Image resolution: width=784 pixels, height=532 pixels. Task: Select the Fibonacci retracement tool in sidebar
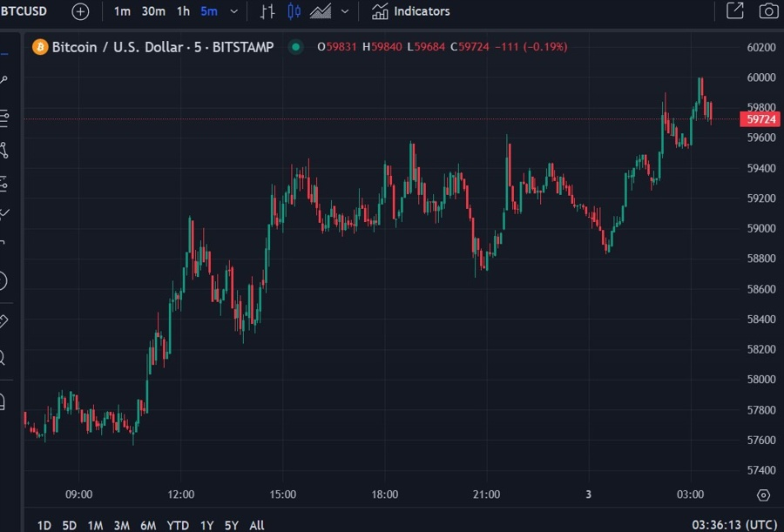point(3,118)
